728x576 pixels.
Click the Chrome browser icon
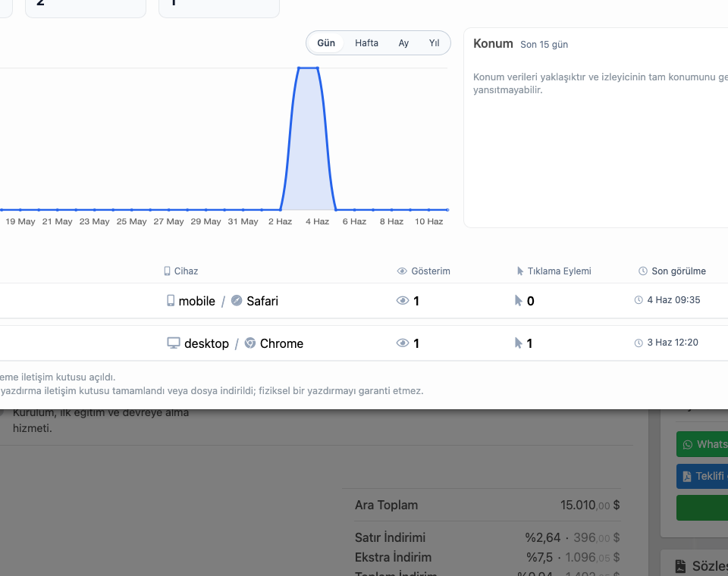pos(250,343)
